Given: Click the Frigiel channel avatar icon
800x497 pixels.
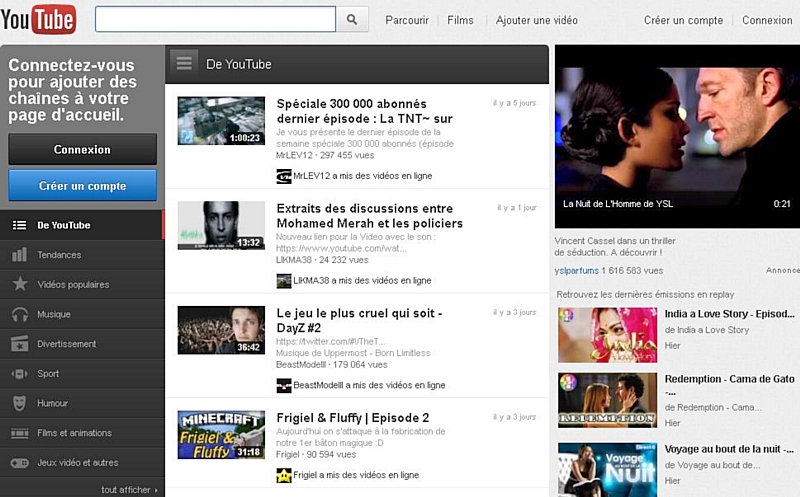Looking at the screenshot, I should 284,475.
